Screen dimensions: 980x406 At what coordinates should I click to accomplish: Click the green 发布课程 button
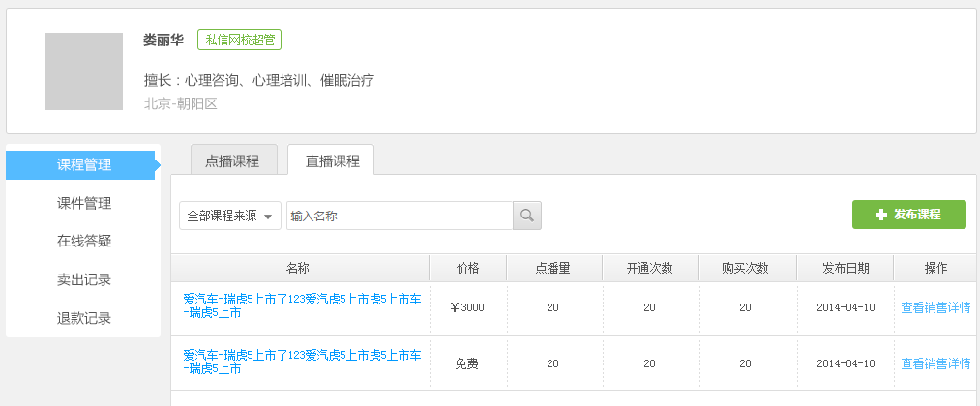pyautogui.click(x=908, y=215)
